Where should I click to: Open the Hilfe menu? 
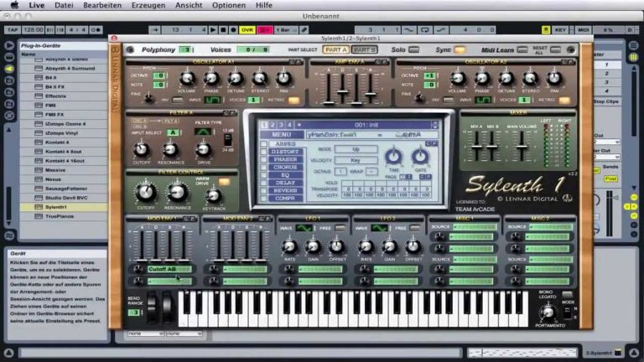[x=263, y=5]
